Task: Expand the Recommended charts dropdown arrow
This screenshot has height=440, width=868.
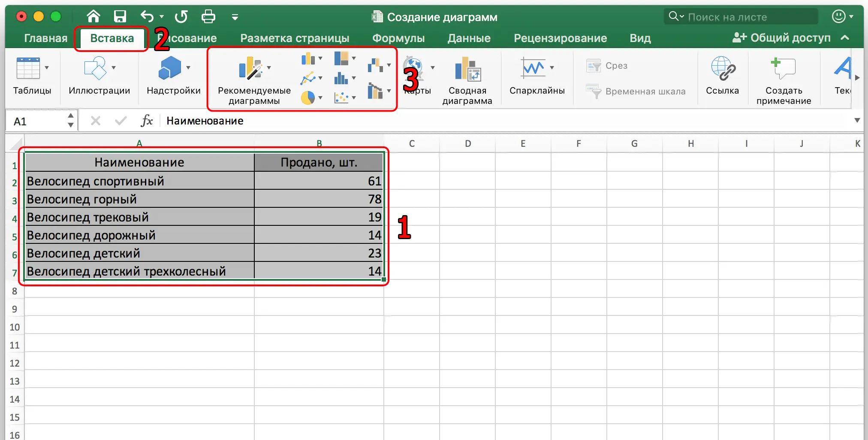Action: tap(269, 68)
